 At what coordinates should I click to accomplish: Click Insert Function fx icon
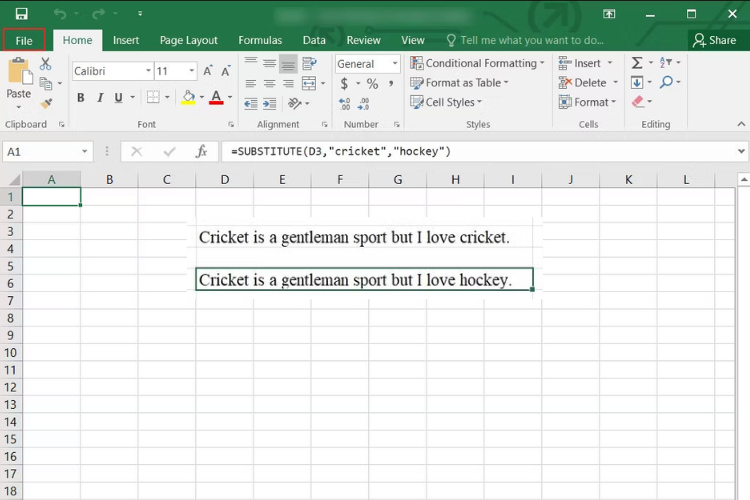(201, 152)
